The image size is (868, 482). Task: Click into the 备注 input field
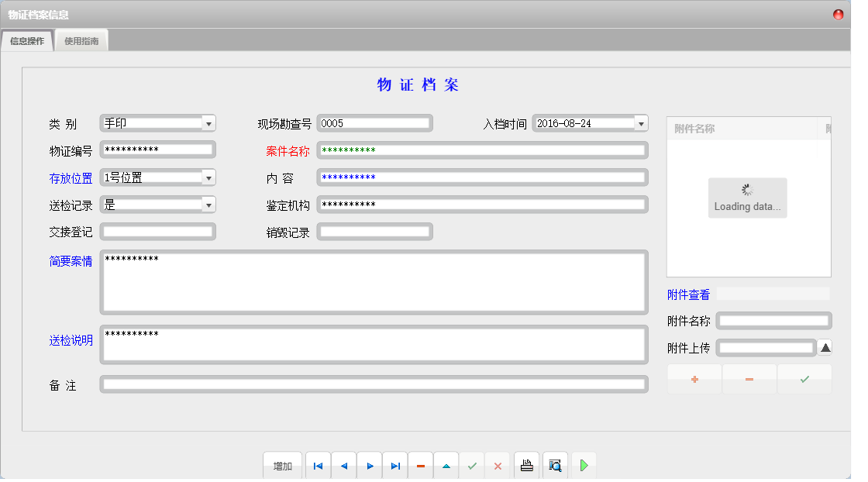tap(374, 384)
